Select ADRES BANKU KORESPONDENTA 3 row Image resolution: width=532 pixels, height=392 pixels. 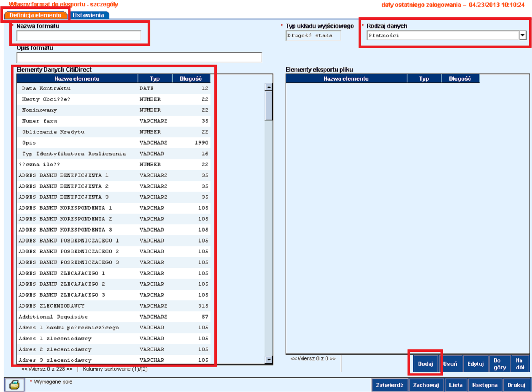pyautogui.click(x=113, y=230)
